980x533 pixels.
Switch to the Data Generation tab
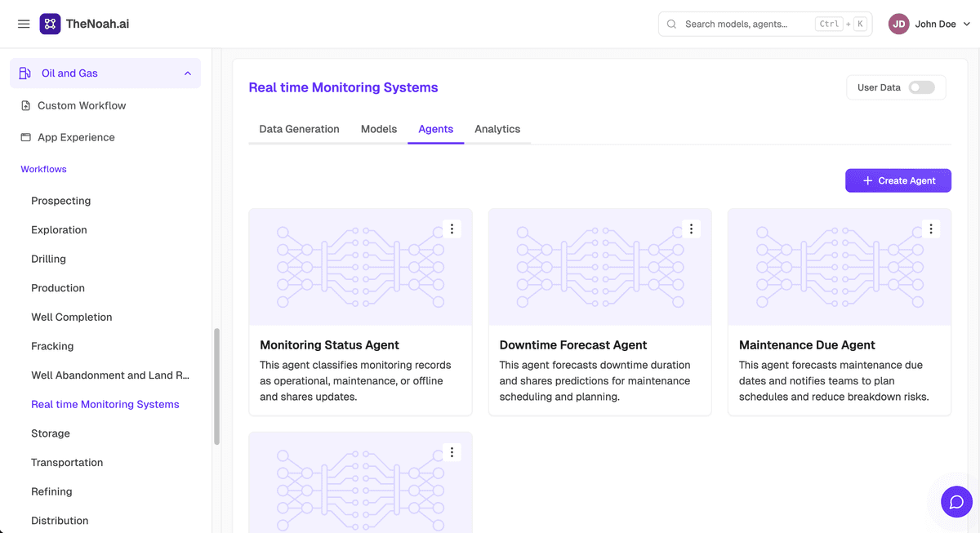(x=299, y=129)
